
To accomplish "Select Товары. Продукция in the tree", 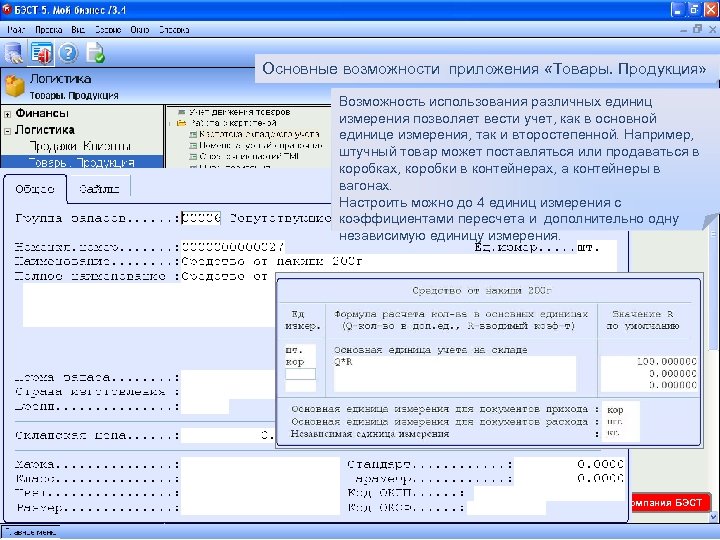I will [x=82, y=163].
